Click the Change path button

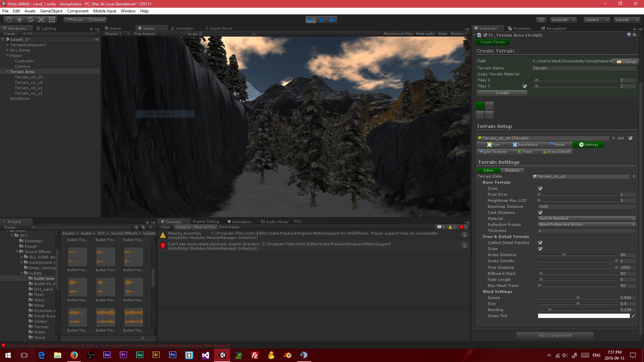click(626, 62)
